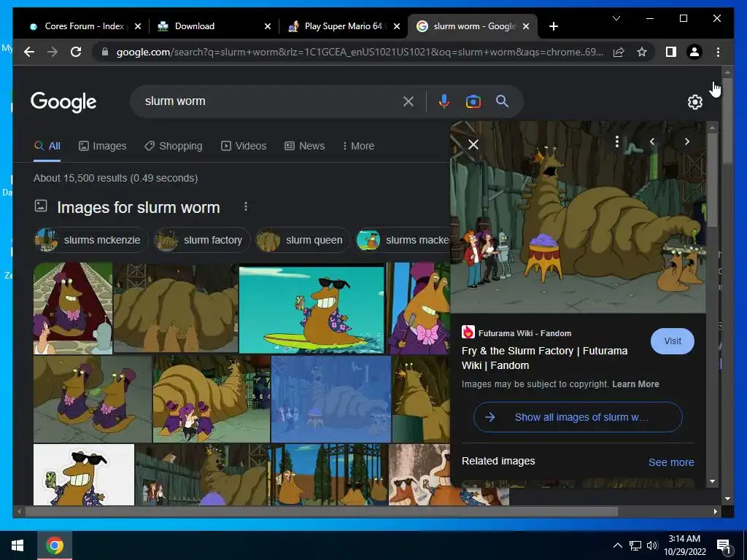
Task: Open the Learn More copyright link
Action: click(635, 384)
